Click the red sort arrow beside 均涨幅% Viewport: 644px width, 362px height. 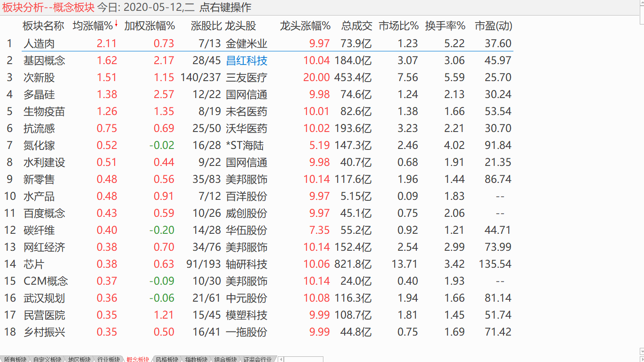tap(116, 23)
